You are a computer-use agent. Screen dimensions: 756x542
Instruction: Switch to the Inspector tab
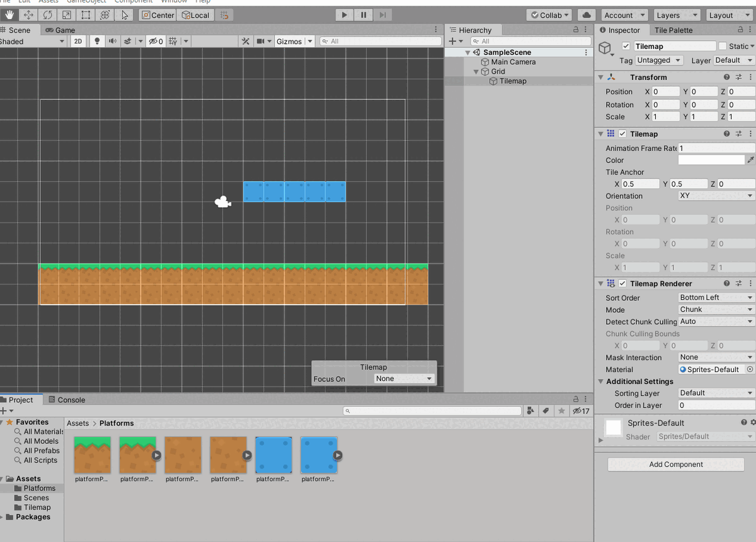(x=620, y=30)
